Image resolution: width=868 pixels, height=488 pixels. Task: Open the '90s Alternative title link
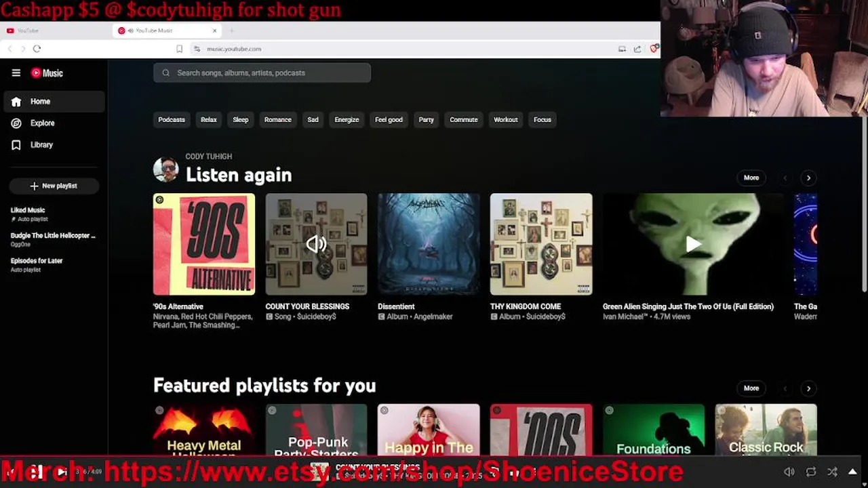(x=178, y=306)
